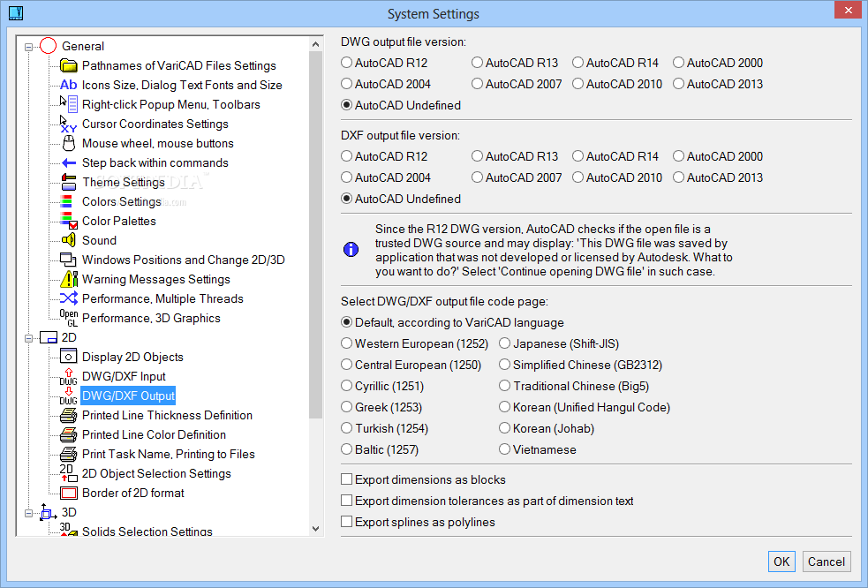Select Baltic (1257) code page

point(380,449)
